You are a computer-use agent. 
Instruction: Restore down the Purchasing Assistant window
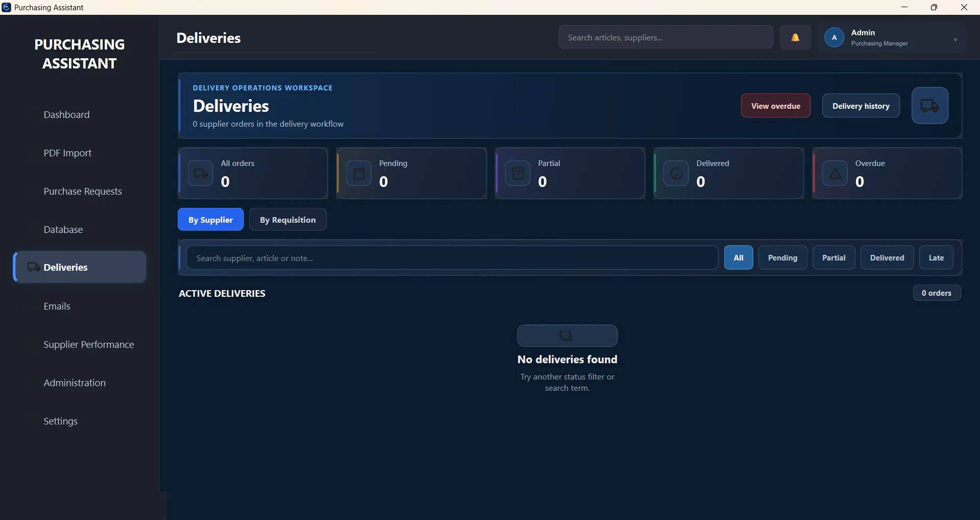point(934,7)
